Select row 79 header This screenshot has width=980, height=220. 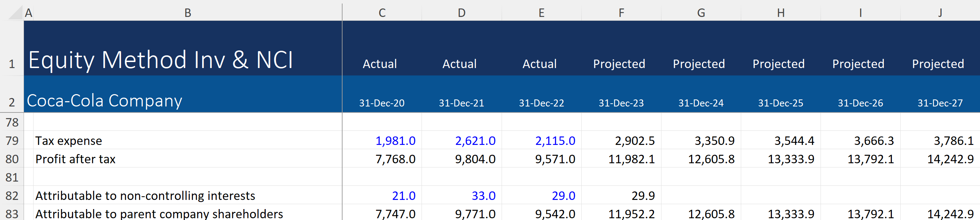12,141
